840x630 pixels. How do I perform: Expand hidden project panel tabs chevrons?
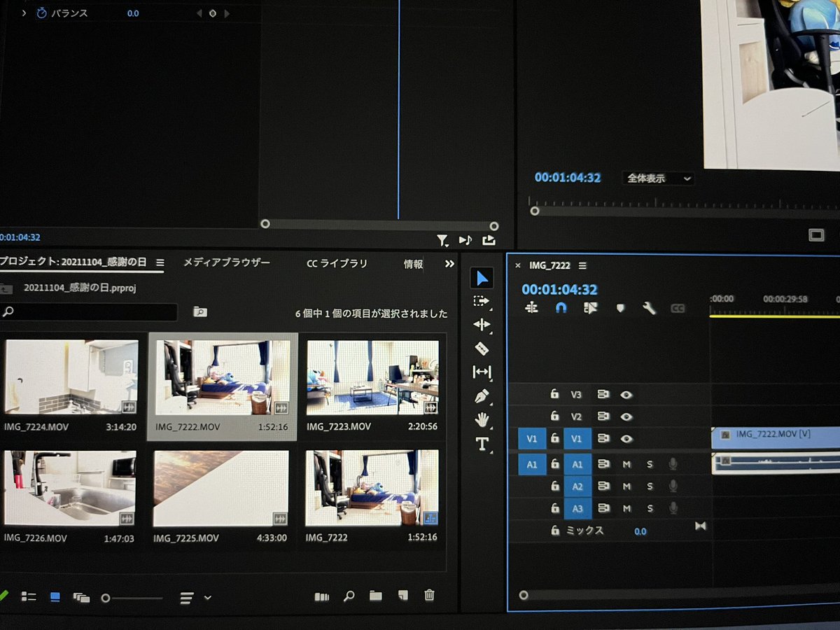(x=449, y=264)
